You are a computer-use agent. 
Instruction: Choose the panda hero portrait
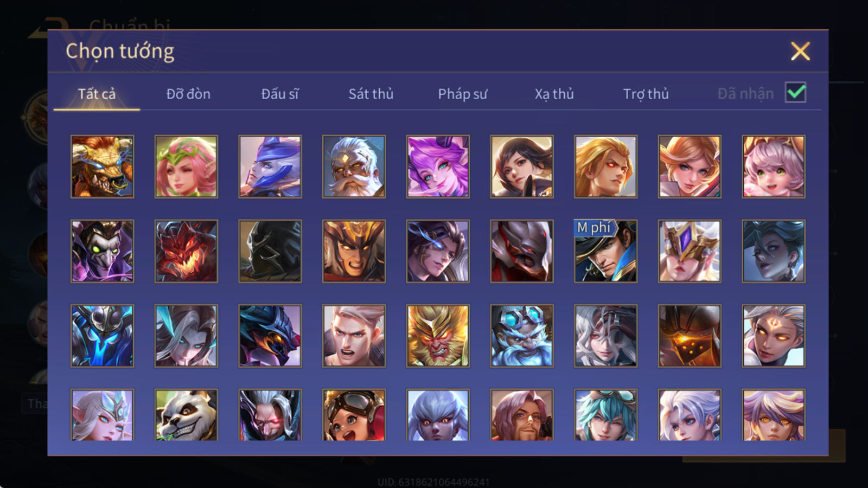[x=186, y=415]
